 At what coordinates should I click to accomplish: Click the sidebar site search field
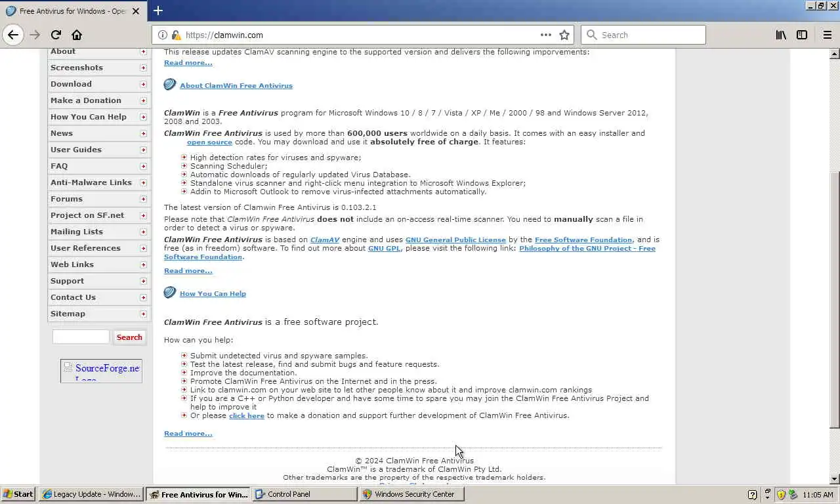(x=81, y=337)
